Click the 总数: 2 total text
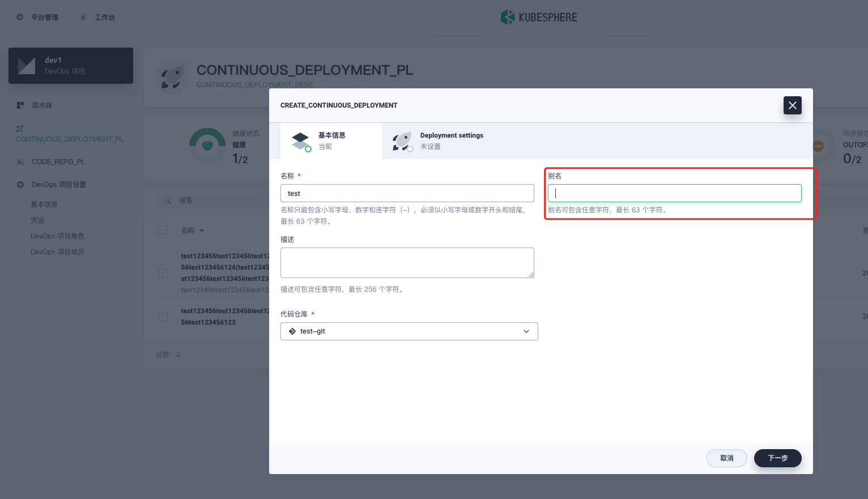The height and width of the screenshot is (499, 868). coord(168,355)
